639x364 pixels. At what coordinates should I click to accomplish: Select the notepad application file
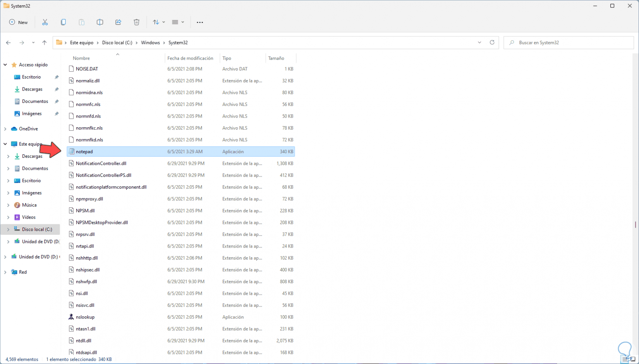pos(180,152)
